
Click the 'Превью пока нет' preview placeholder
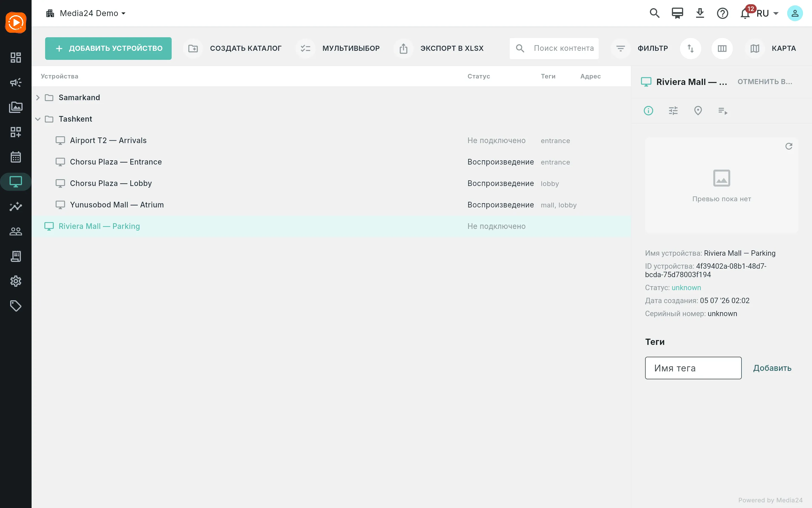point(721,185)
